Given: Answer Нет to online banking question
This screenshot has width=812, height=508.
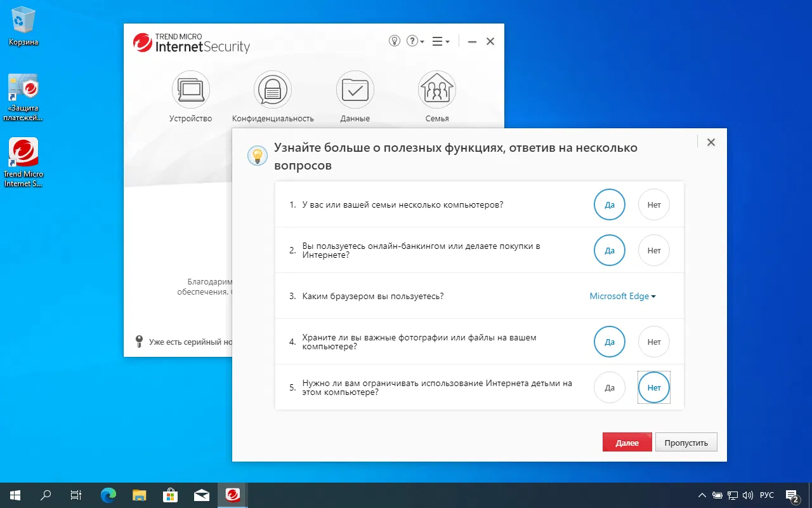Looking at the screenshot, I should click(x=654, y=251).
